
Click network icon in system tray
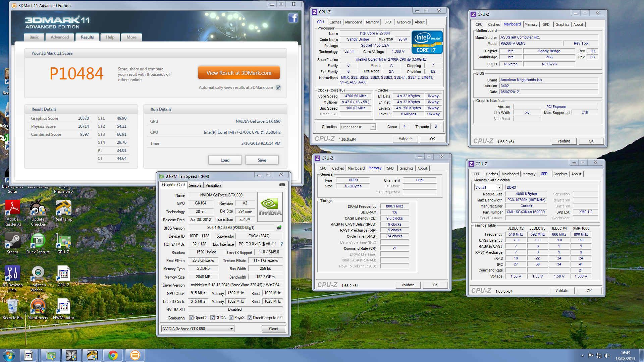pyautogui.click(x=599, y=356)
